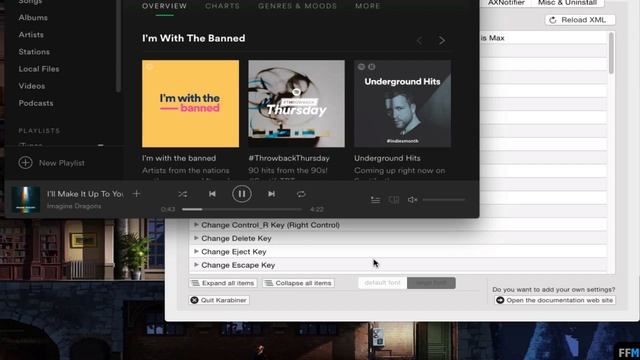640x360 pixels.
Task: Click Expand all items button
Action: pyautogui.click(x=223, y=283)
